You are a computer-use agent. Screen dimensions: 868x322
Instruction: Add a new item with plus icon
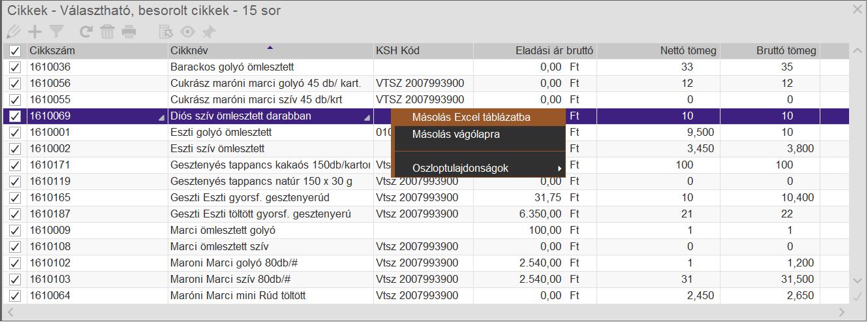pos(34,31)
